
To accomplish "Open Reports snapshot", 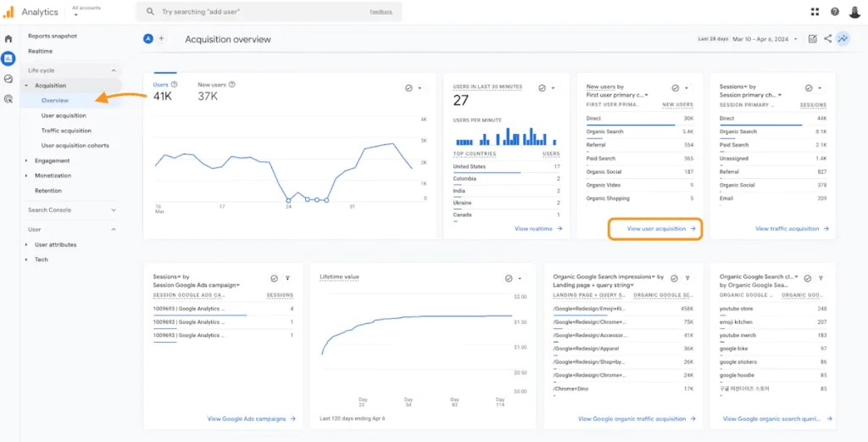I will (x=53, y=36).
